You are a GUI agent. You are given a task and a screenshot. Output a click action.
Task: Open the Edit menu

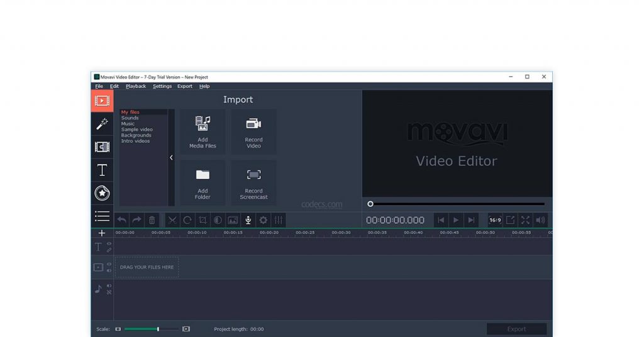click(114, 86)
